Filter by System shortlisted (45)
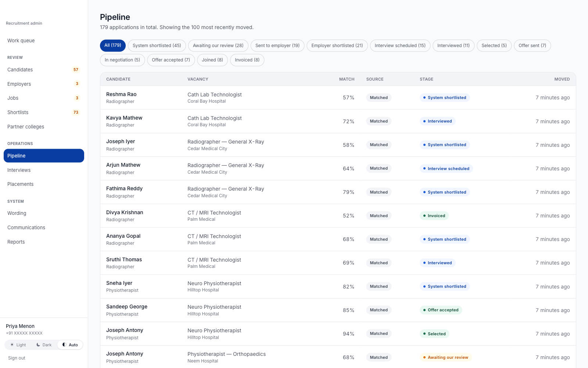The height and width of the screenshot is (368, 588). (x=157, y=46)
